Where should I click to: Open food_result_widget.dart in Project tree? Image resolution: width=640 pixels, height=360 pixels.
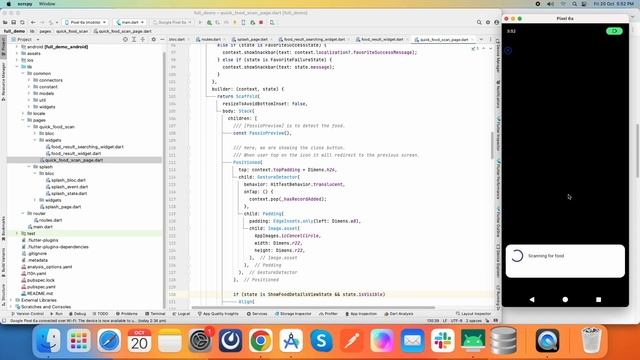[76, 153]
